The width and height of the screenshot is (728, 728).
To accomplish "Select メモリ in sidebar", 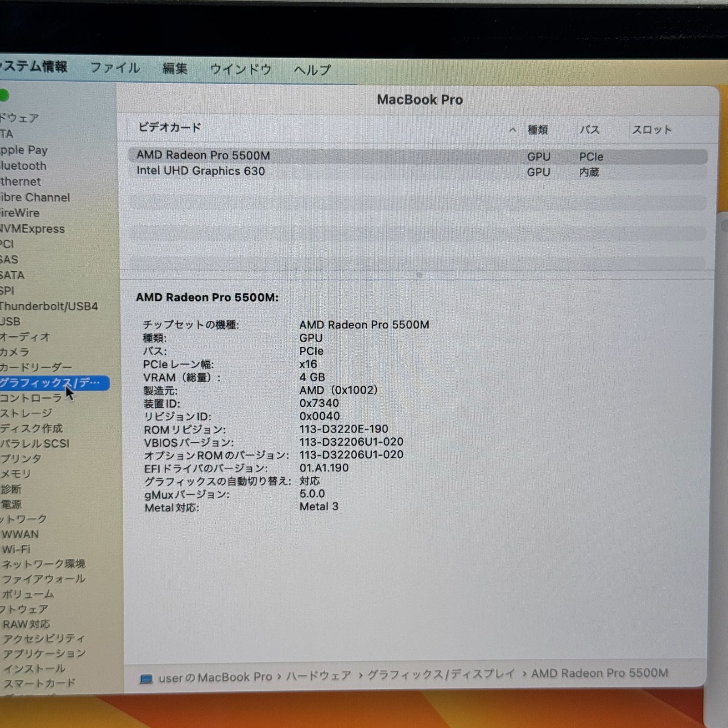I will (15, 474).
